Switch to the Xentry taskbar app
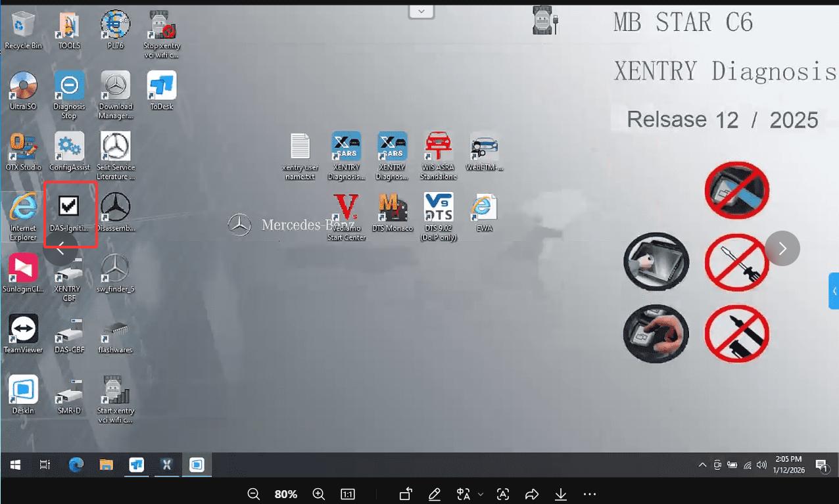Viewport: 839px width, 504px height. coord(167,465)
